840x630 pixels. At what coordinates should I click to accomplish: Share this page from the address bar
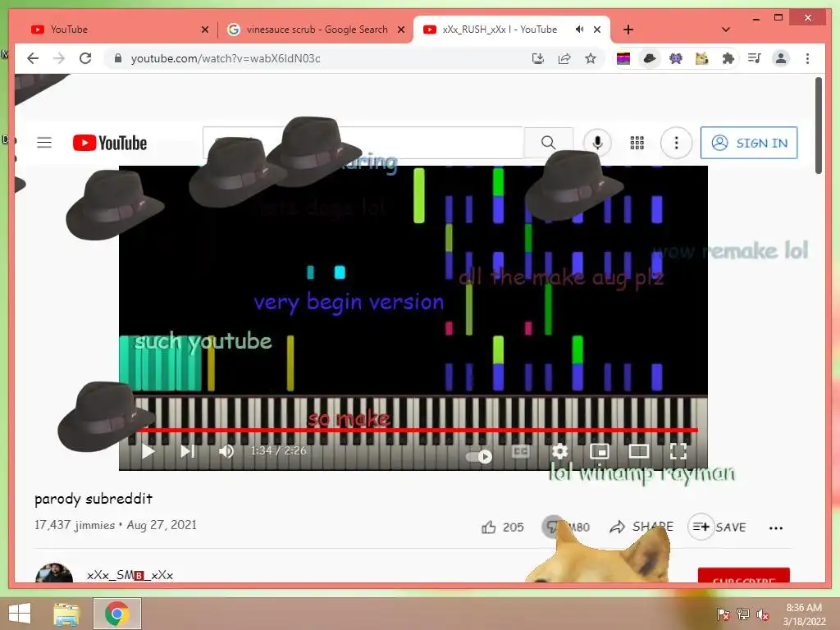pos(564,58)
